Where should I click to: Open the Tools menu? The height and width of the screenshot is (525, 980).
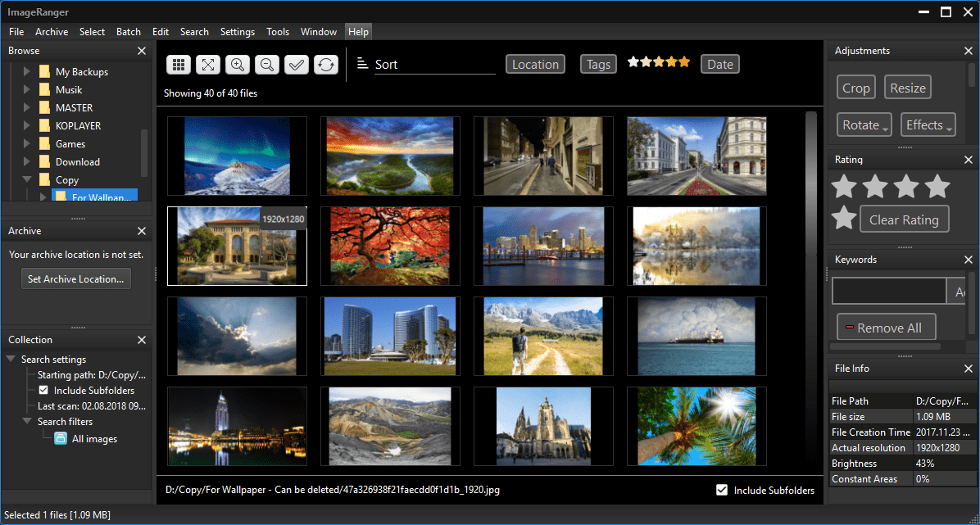point(278,32)
